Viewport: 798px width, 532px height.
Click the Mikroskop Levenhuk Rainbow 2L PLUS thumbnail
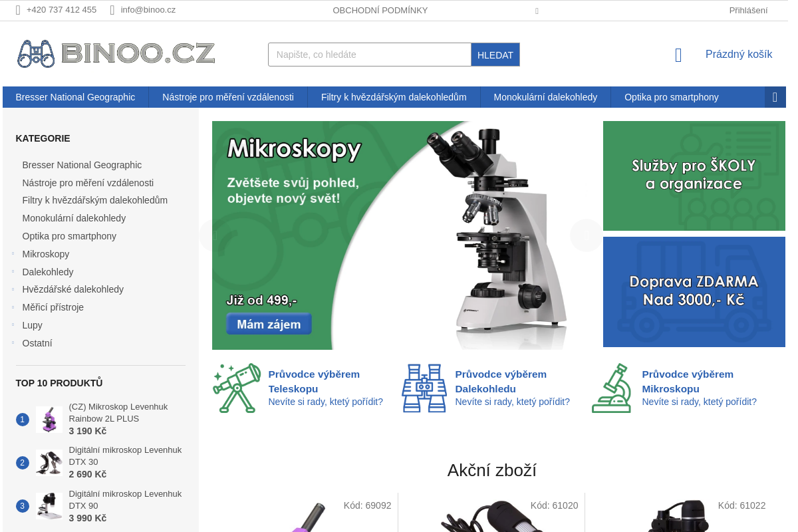point(49,419)
